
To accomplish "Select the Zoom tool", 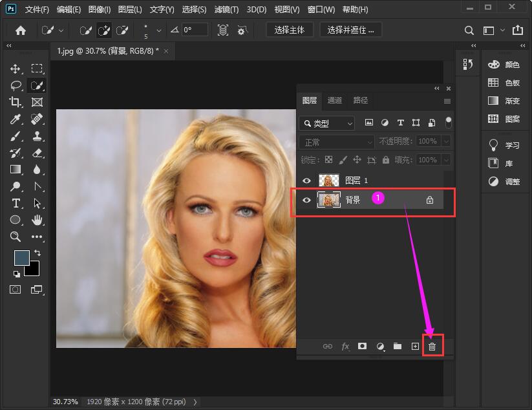I will click(x=16, y=237).
